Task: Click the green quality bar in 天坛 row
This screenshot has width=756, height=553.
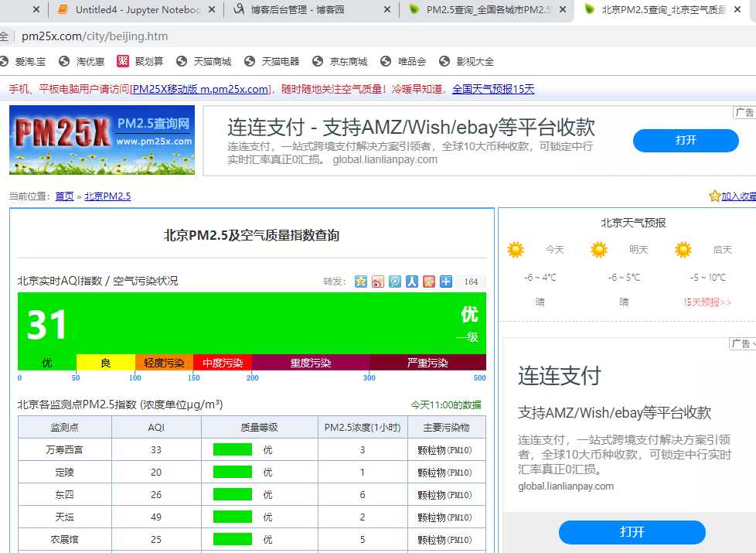Action: 233,517
